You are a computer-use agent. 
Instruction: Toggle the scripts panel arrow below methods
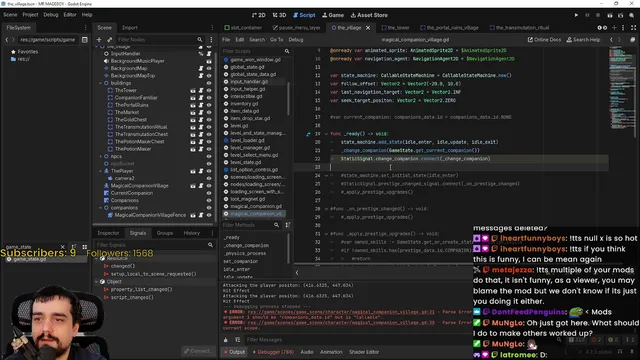click(297, 272)
